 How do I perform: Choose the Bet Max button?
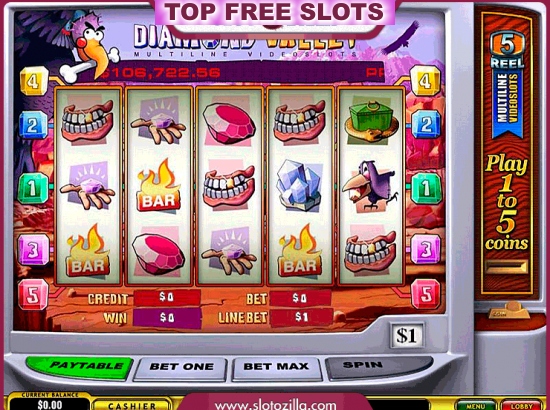(276, 368)
